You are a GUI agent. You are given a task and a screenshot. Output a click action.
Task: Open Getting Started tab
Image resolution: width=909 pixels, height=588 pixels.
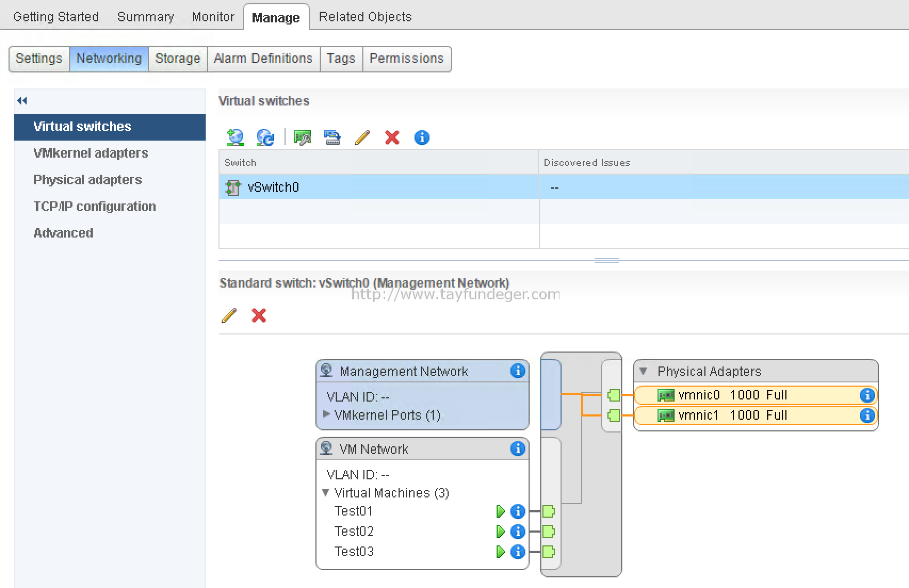tap(56, 17)
